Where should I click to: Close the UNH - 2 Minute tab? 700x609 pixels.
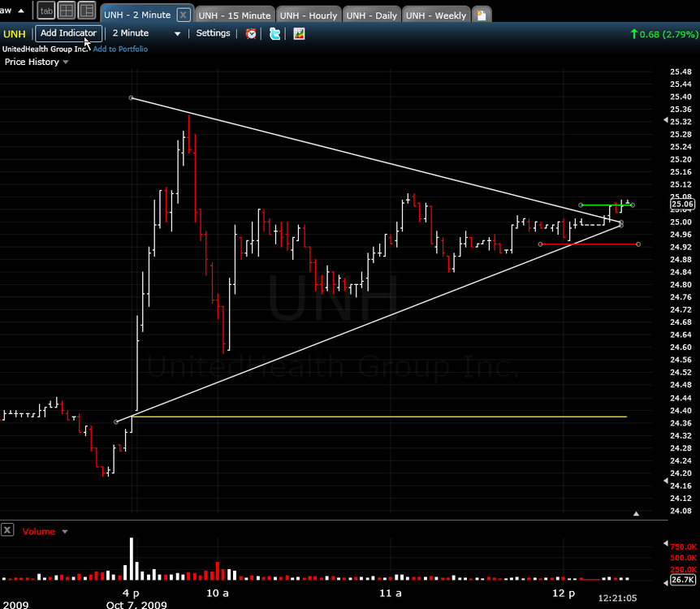tap(183, 15)
